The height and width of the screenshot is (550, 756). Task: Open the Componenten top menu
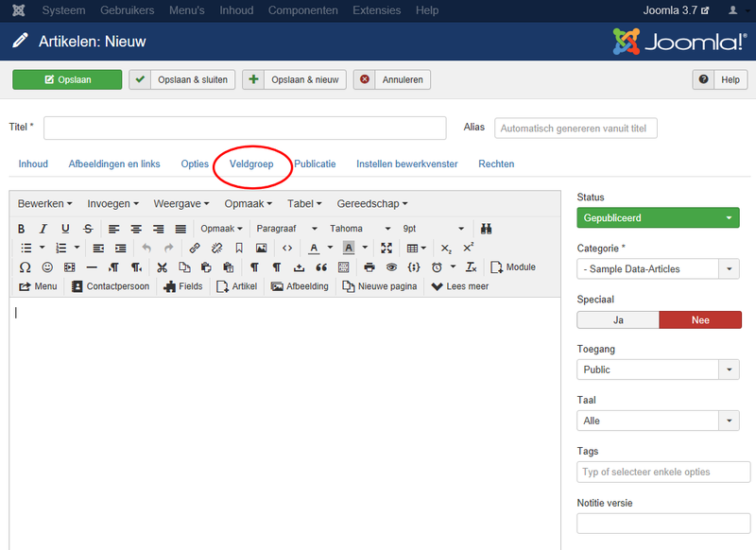(x=302, y=10)
